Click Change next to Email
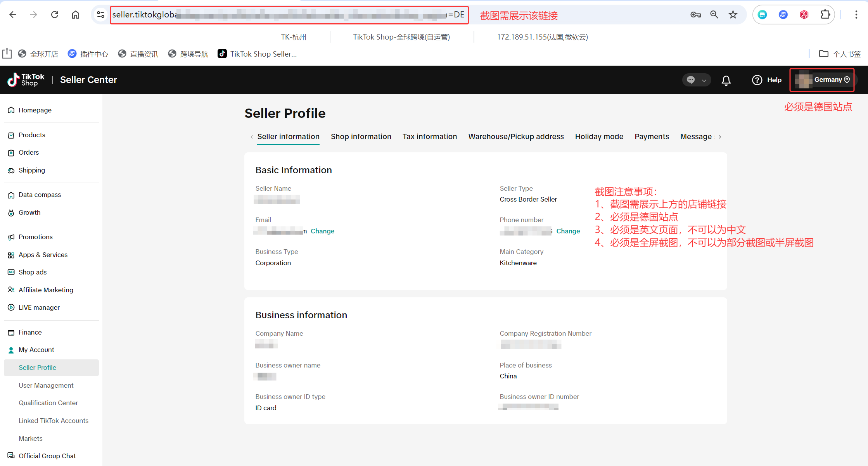 (x=322, y=231)
